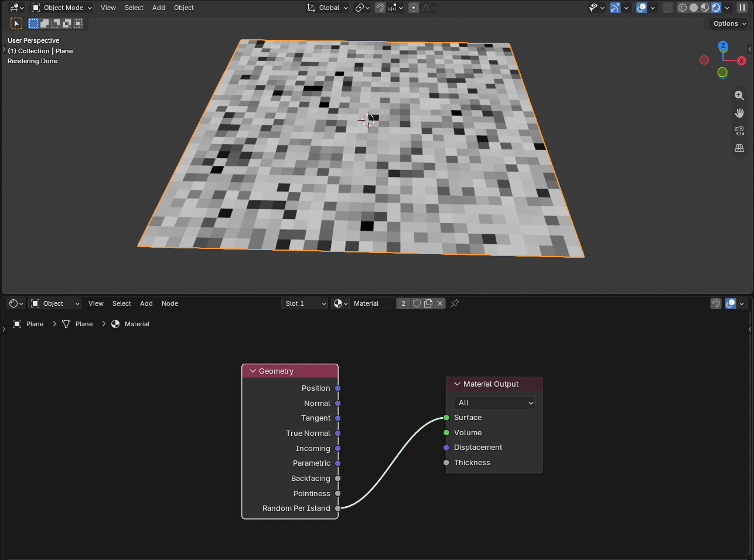Image resolution: width=754 pixels, height=560 pixels.
Task: Toggle camera view icon
Action: [739, 131]
